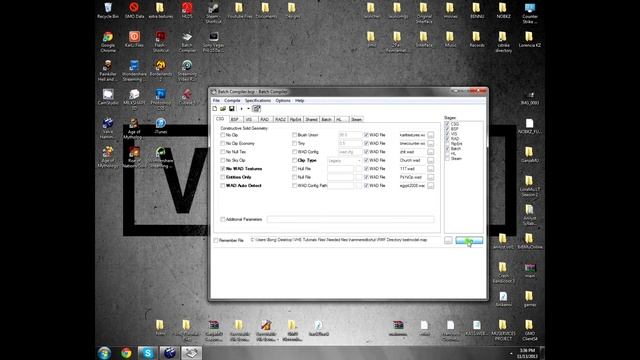Select CamStudio desktop icon

108,97
